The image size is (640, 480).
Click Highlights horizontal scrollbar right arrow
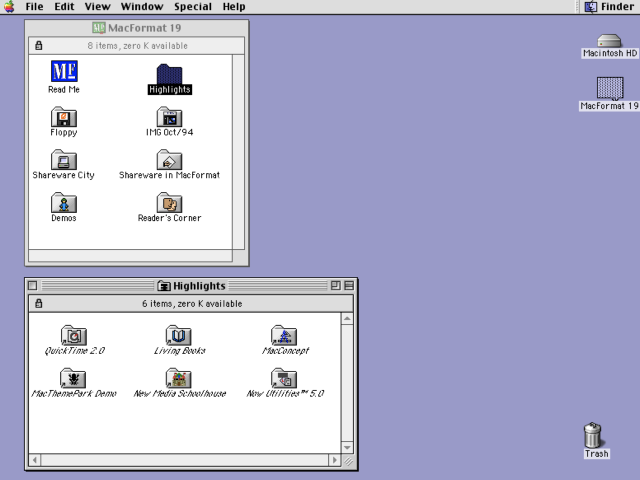point(335,460)
